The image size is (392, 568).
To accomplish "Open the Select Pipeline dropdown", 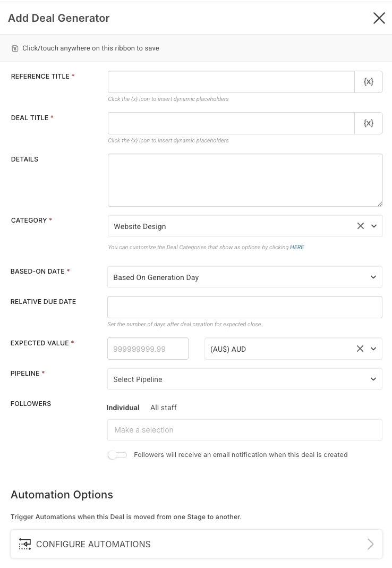I will (x=245, y=379).
